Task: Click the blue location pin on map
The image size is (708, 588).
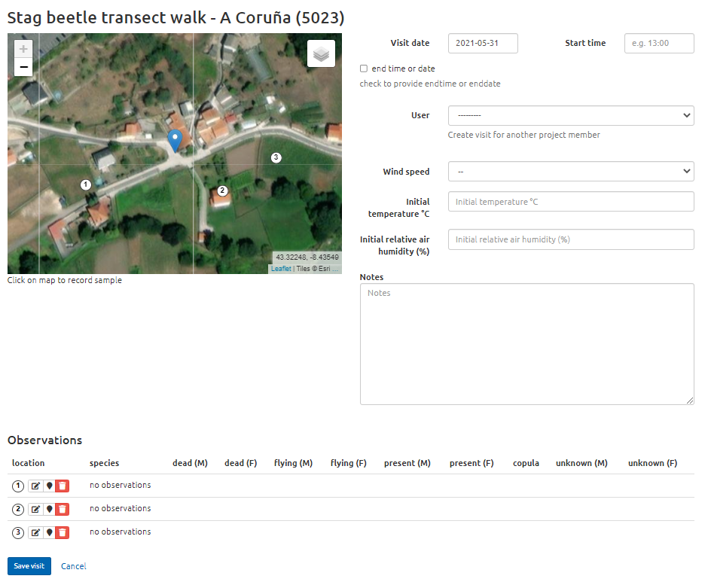Action: click(175, 140)
